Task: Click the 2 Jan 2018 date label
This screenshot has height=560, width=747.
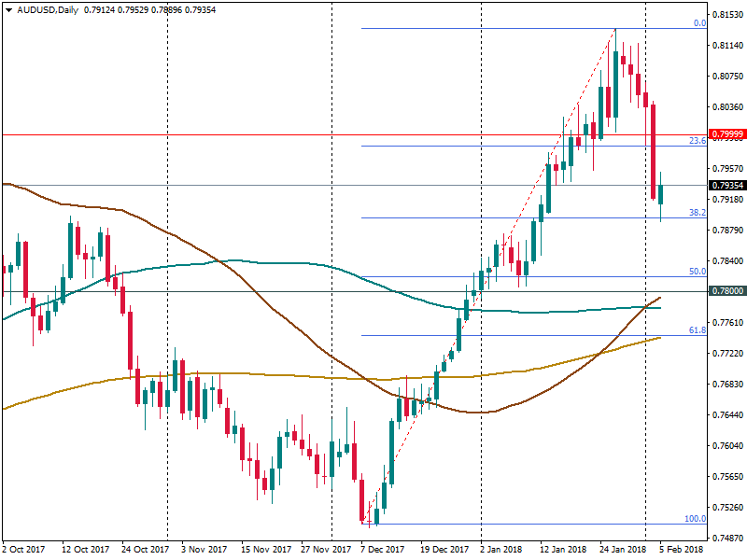Action: (501, 550)
